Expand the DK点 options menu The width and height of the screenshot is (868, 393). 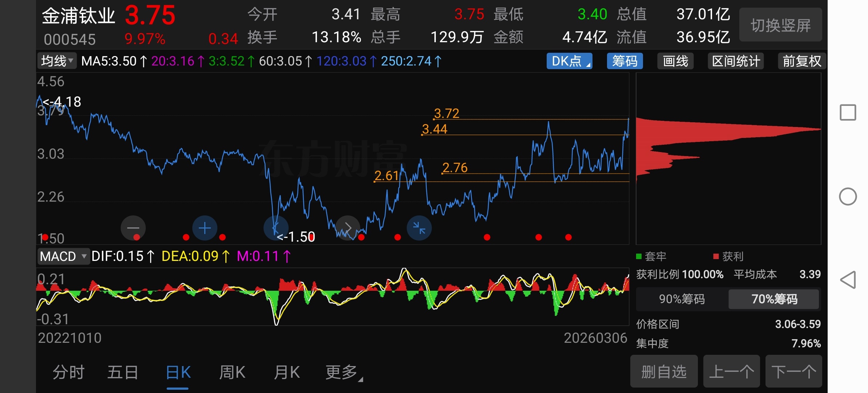coord(569,61)
